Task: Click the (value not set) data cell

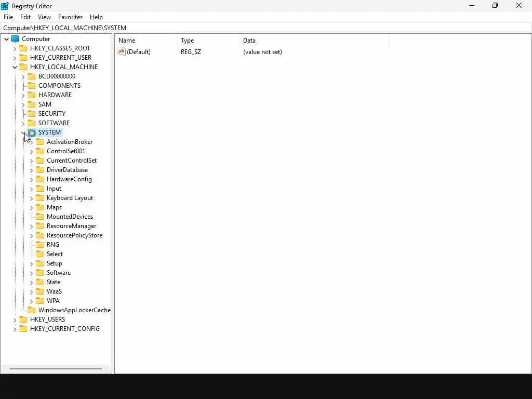Action: coord(262,52)
